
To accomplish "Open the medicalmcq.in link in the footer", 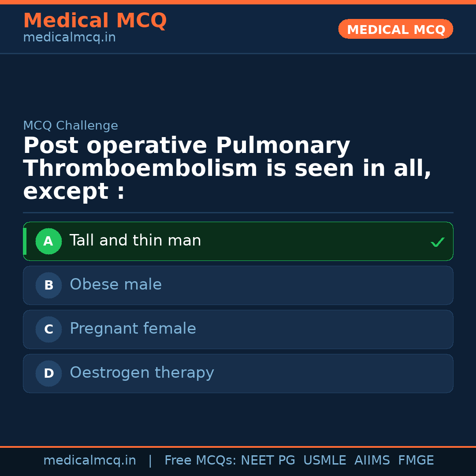I will (x=89, y=461).
